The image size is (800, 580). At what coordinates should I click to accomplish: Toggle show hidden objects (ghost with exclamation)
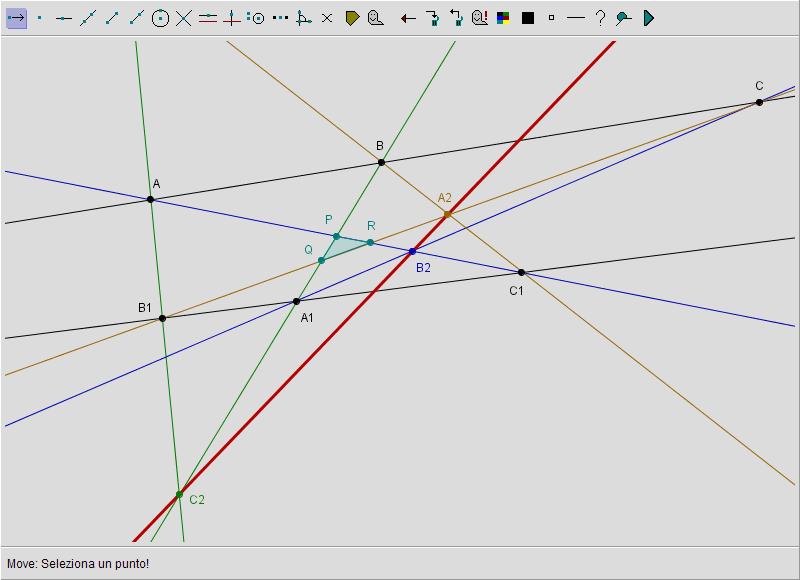coord(480,18)
